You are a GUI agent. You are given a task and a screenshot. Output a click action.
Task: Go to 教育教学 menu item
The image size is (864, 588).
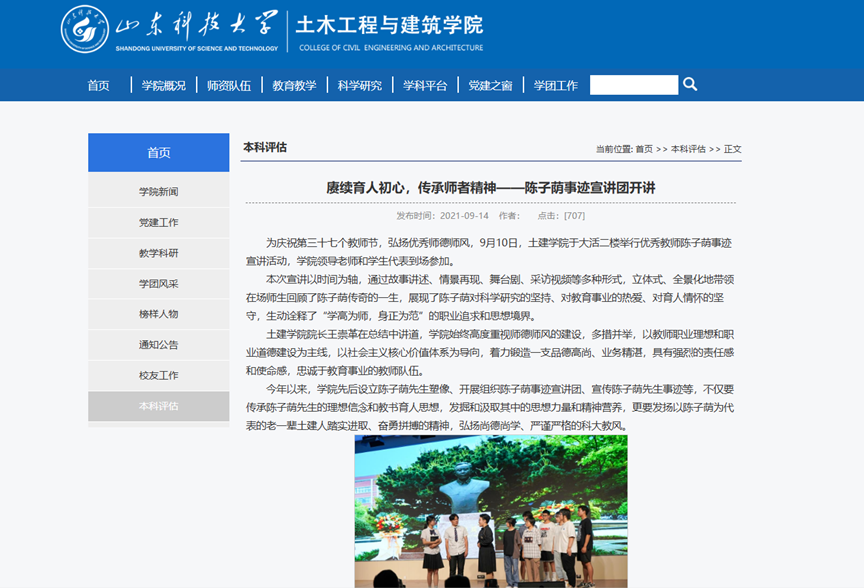point(294,86)
